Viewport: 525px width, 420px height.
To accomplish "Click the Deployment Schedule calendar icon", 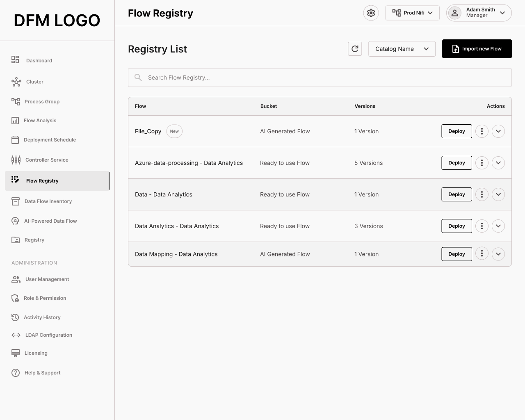I will pyautogui.click(x=15, y=140).
